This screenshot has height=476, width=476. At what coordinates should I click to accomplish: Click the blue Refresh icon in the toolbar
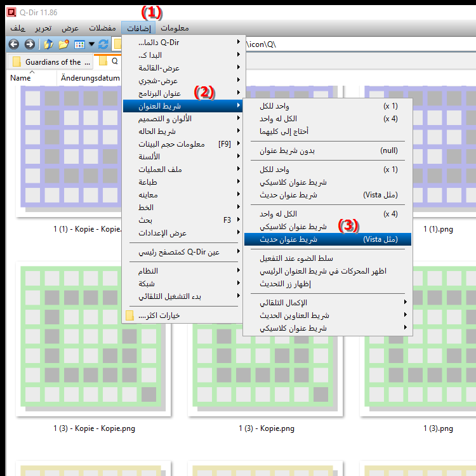pyautogui.click(x=103, y=44)
